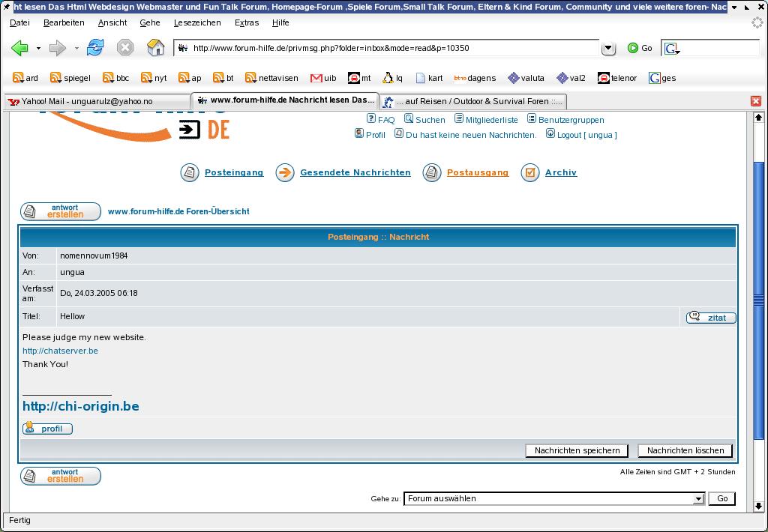This screenshot has width=768, height=532.
Task: Click the URL address field
Action: pos(390,48)
